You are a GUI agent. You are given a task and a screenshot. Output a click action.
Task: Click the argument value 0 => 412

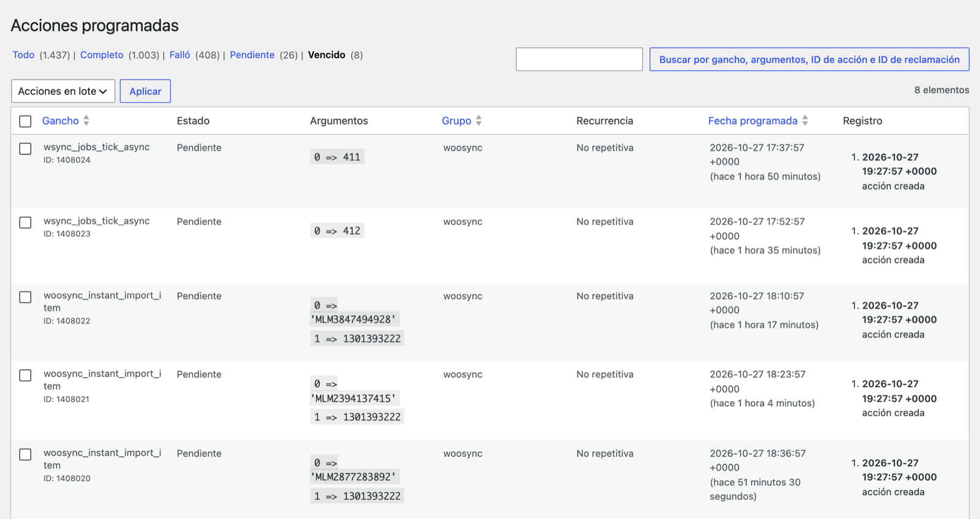pos(337,231)
